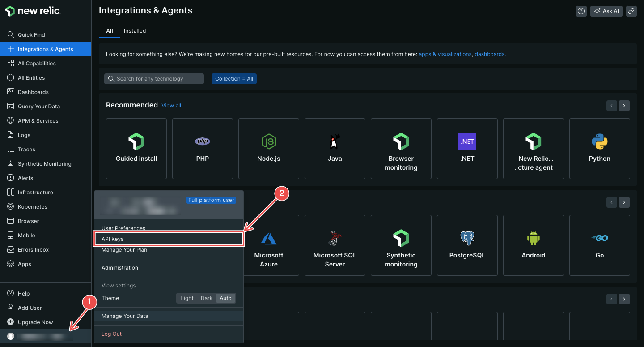Set theme to Auto
The image size is (644, 347).
point(225,298)
